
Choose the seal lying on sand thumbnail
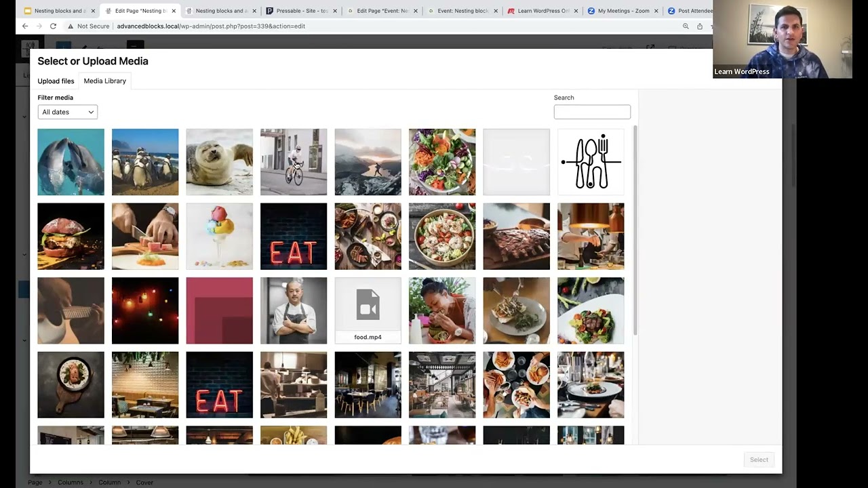(x=220, y=162)
